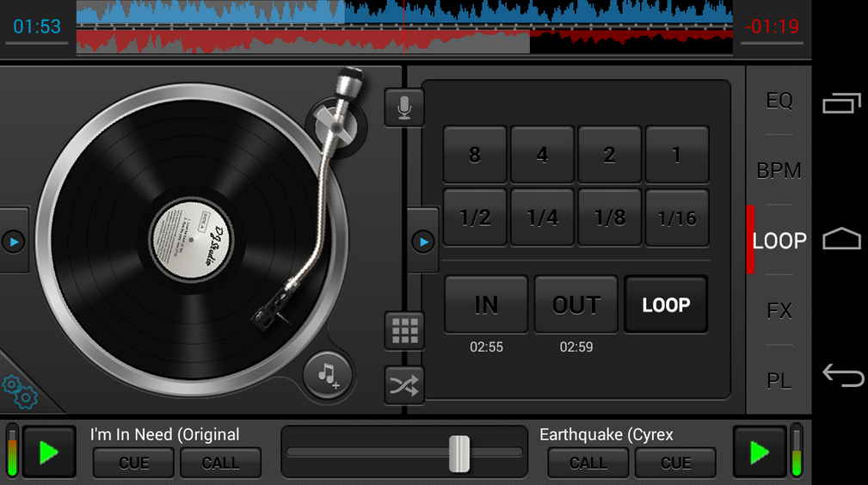Click left deck CUE button

click(133, 463)
